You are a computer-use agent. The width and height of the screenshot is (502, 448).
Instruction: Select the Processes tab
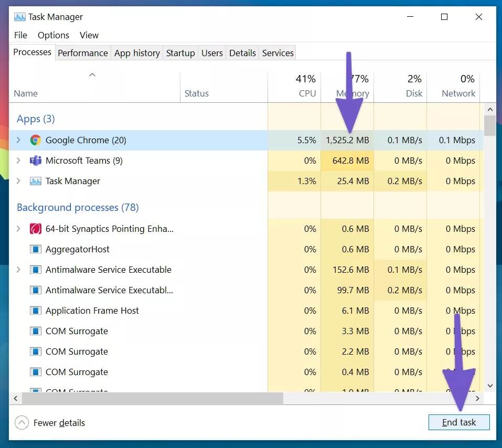[32, 52]
